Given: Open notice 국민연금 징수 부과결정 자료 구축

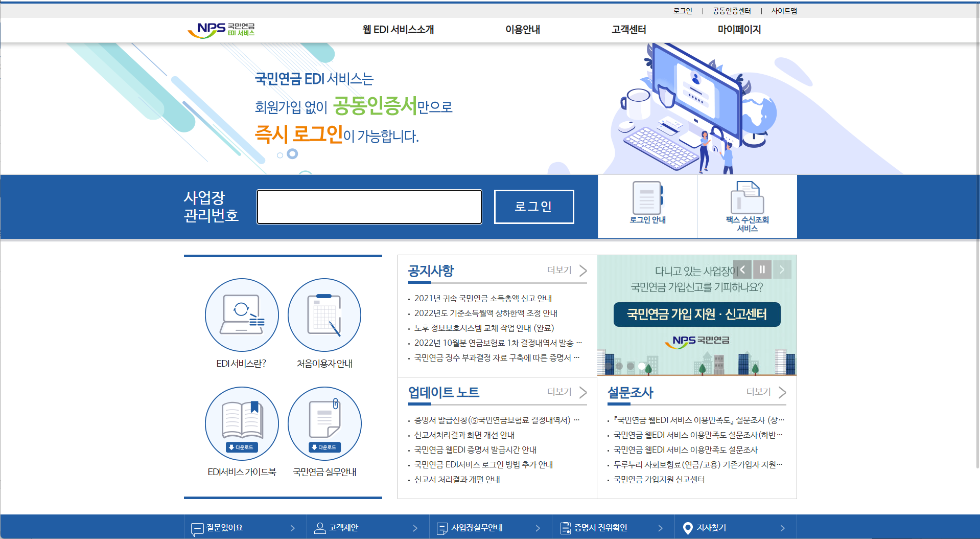Looking at the screenshot, I should tap(497, 357).
